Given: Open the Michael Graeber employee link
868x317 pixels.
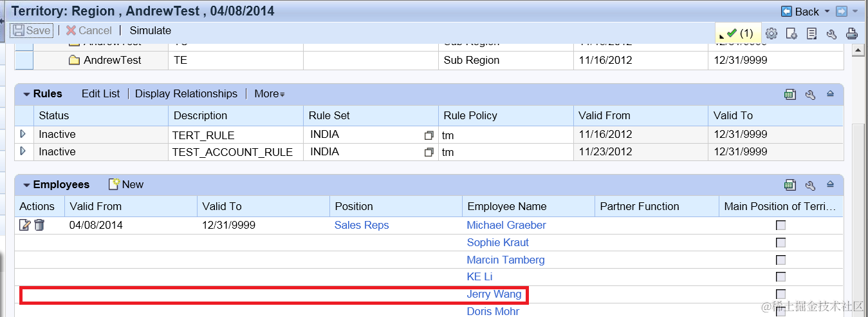Looking at the screenshot, I should 506,225.
